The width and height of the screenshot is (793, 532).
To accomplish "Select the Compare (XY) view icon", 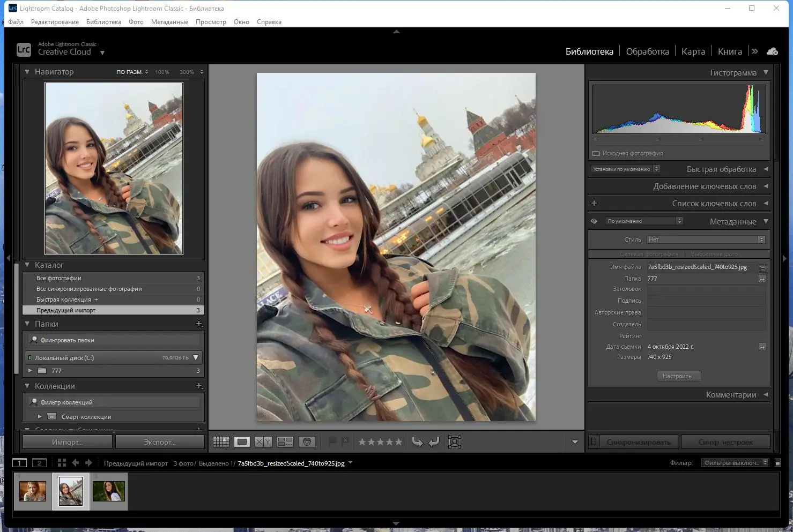I will pos(263,442).
